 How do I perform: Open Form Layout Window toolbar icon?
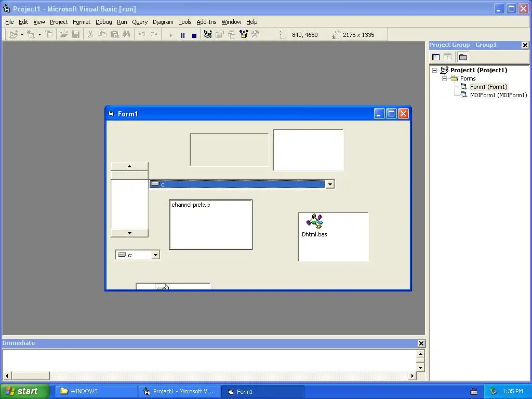232,34
